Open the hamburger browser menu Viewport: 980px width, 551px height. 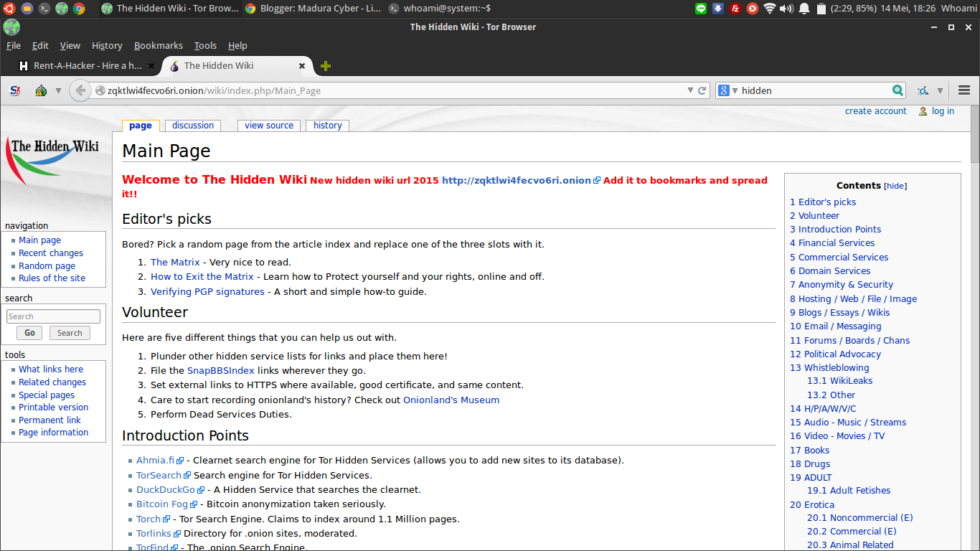point(963,90)
